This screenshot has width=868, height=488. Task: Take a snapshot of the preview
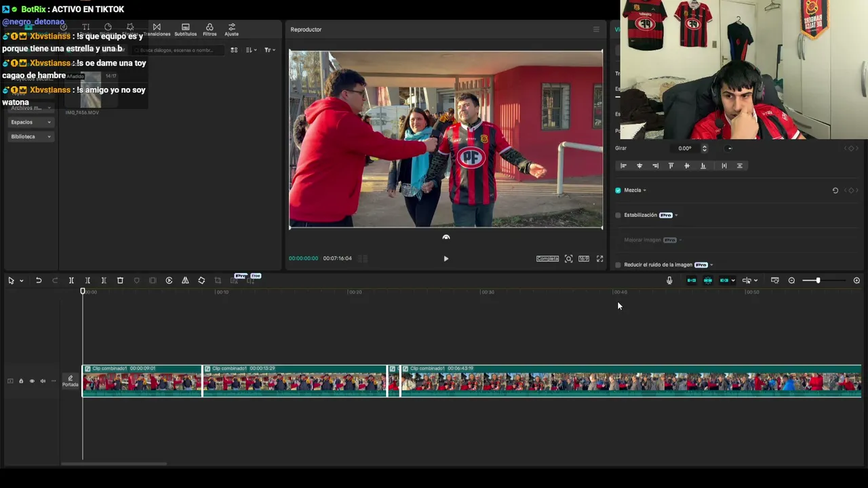pos(568,259)
